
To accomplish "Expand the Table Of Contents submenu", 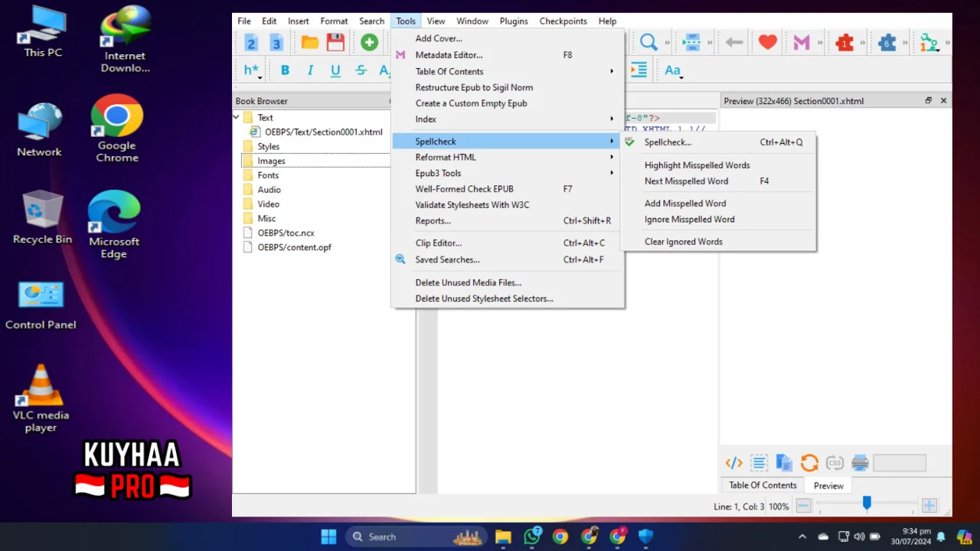I will (508, 71).
